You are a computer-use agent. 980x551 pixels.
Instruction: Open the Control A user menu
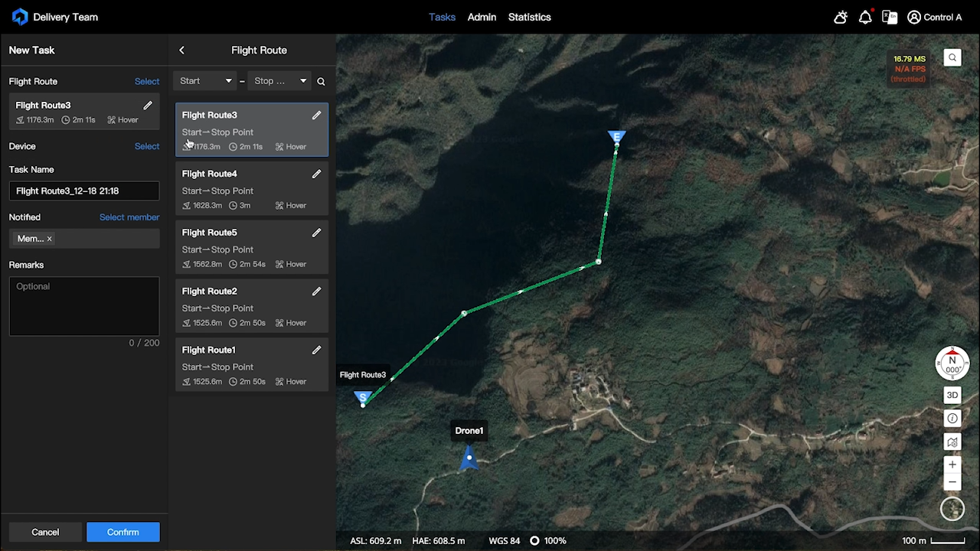coord(934,17)
